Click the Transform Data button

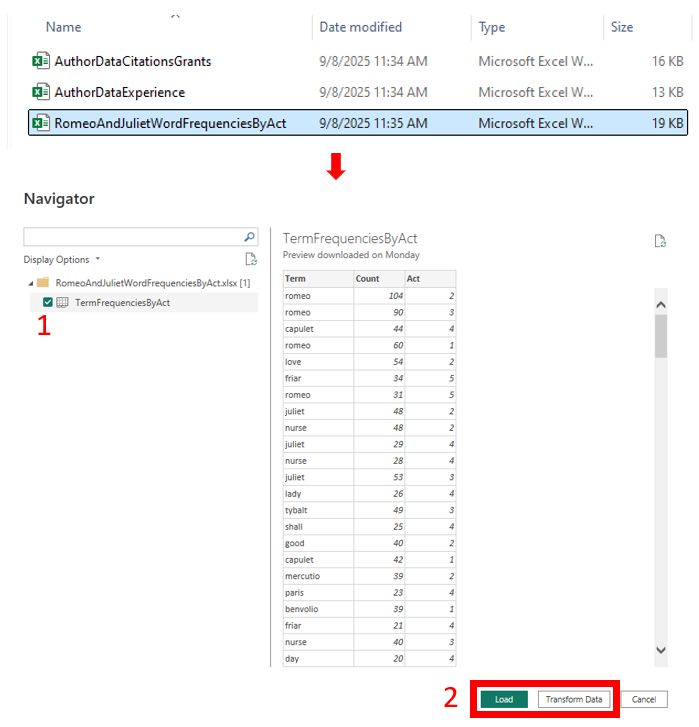574,699
